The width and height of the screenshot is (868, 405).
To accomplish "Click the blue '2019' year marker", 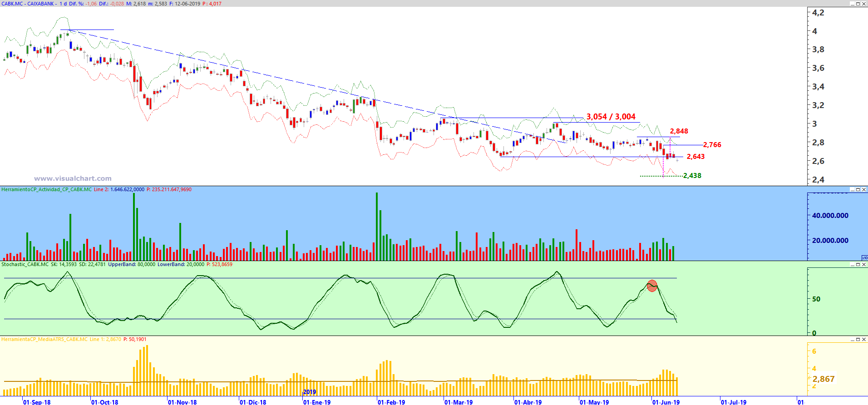I will point(310,392).
